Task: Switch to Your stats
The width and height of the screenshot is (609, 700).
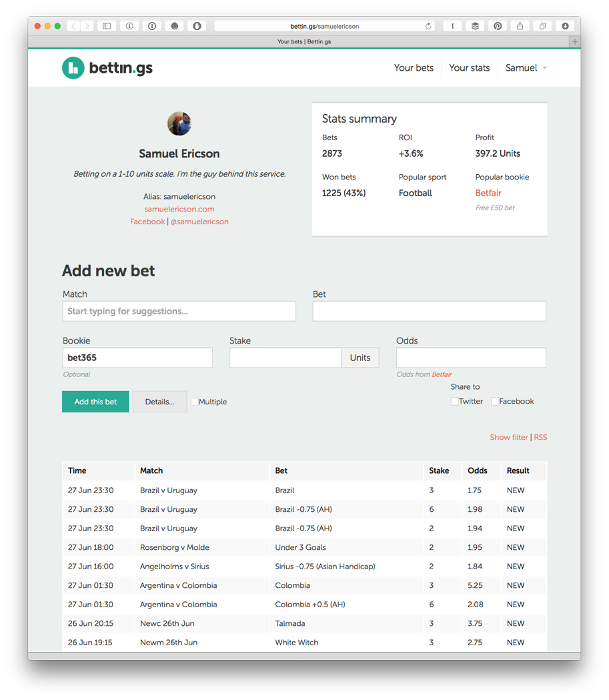Action: [x=469, y=67]
